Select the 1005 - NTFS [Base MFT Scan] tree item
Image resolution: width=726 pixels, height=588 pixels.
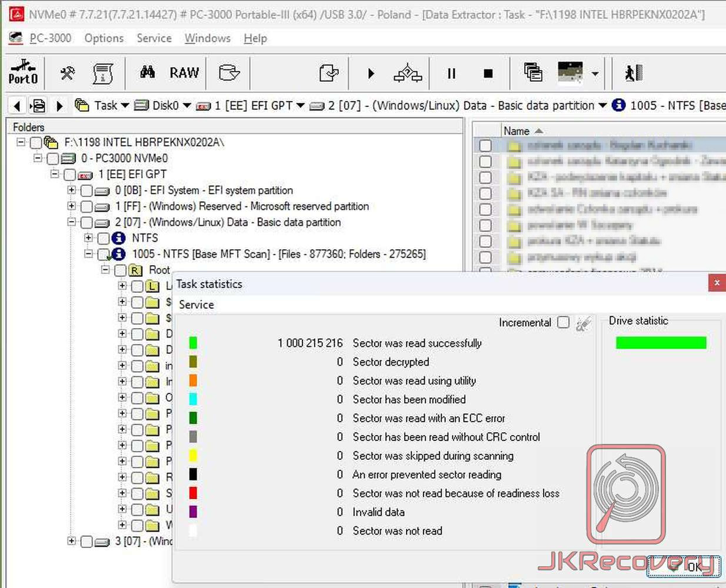tap(279, 254)
